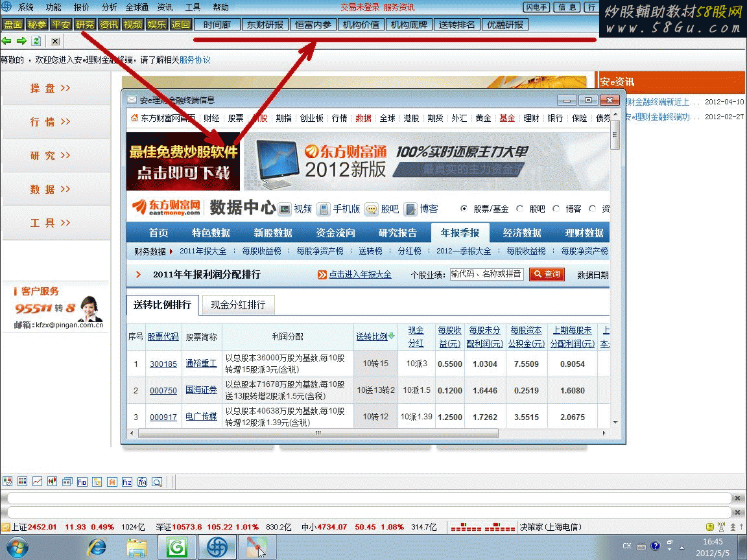Click the 时间廊 button
The width and height of the screenshot is (747, 560).
(217, 25)
